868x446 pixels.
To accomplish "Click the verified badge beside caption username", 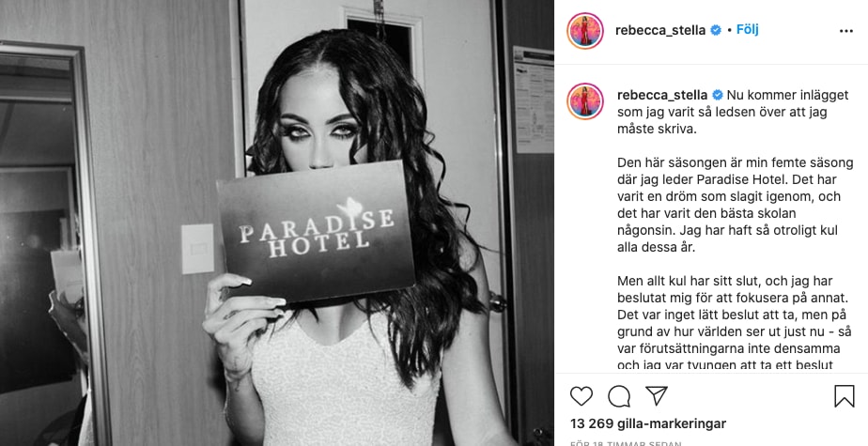I will pyautogui.click(x=718, y=95).
